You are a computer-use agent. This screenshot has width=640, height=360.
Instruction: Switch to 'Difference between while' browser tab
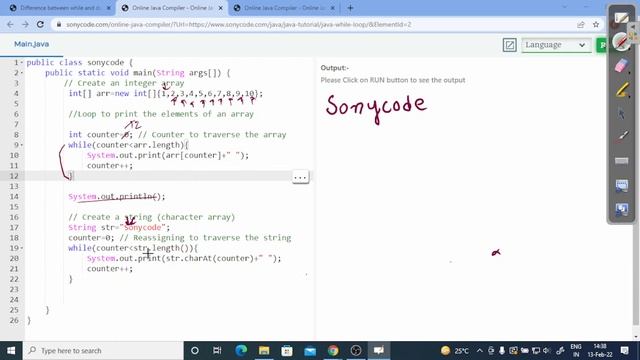coord(60,8)
